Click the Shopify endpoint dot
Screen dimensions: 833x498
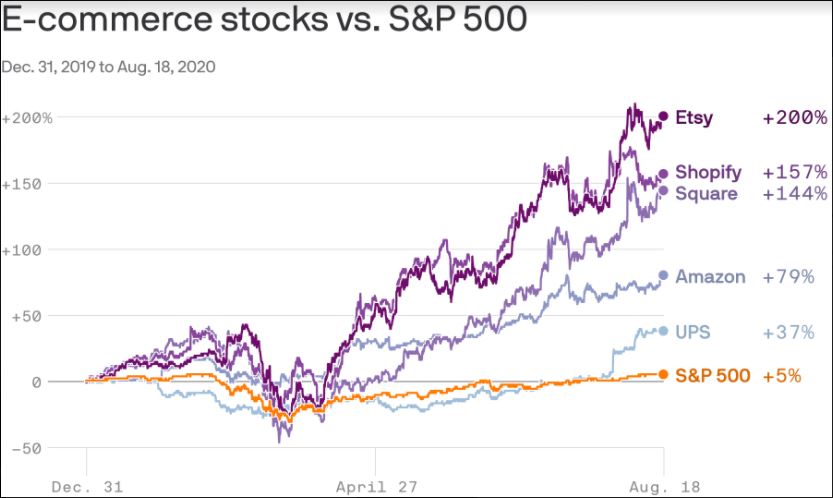(663, 173)
